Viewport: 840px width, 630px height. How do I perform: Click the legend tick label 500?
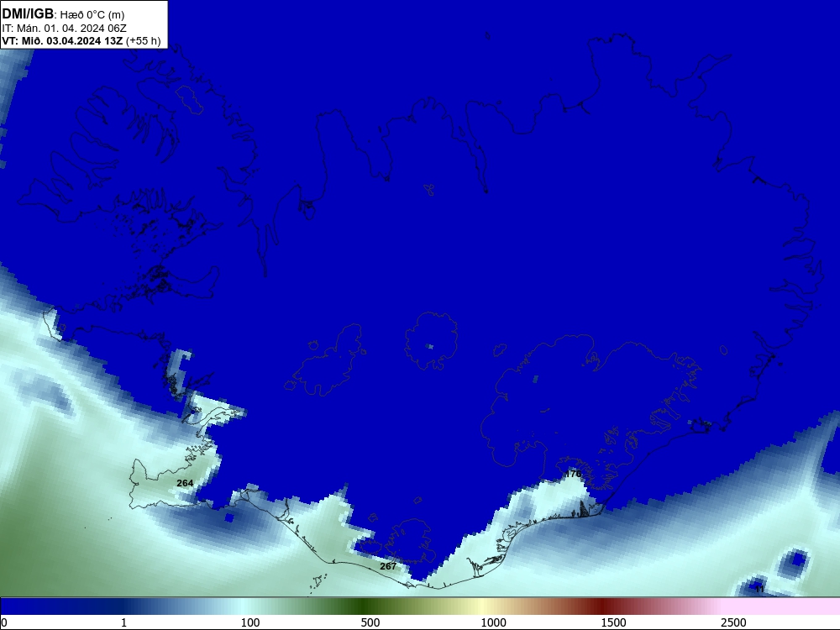coord(370,622)
